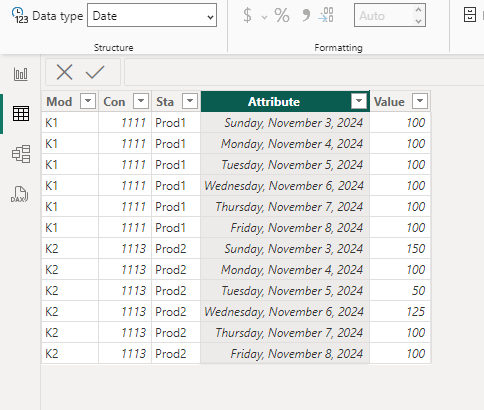Click K2 Monday, November 4, 2024 cell
Screen dimensions: 484x410
click(285, 270)
